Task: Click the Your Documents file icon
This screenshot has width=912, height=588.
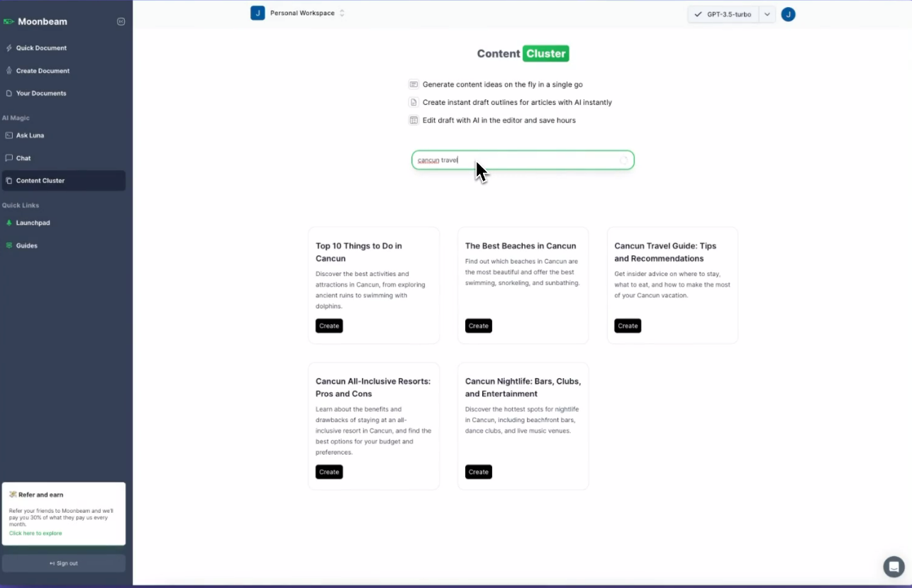Action: point(9,94)
